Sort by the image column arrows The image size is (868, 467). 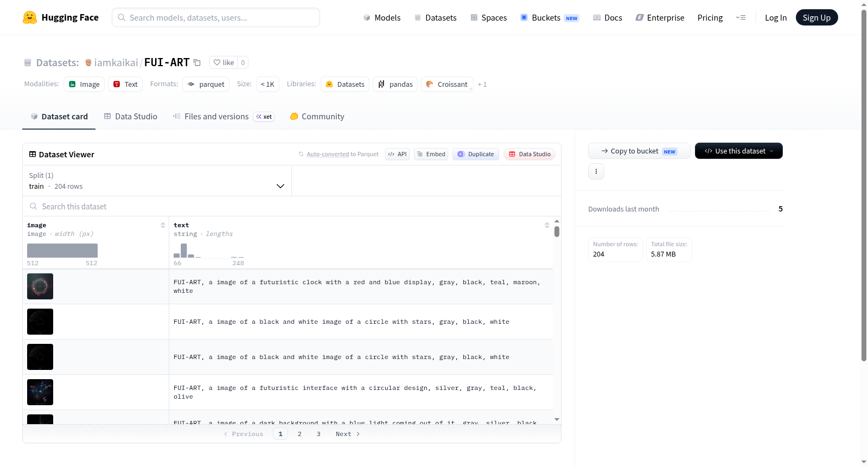tap(163, 225)
